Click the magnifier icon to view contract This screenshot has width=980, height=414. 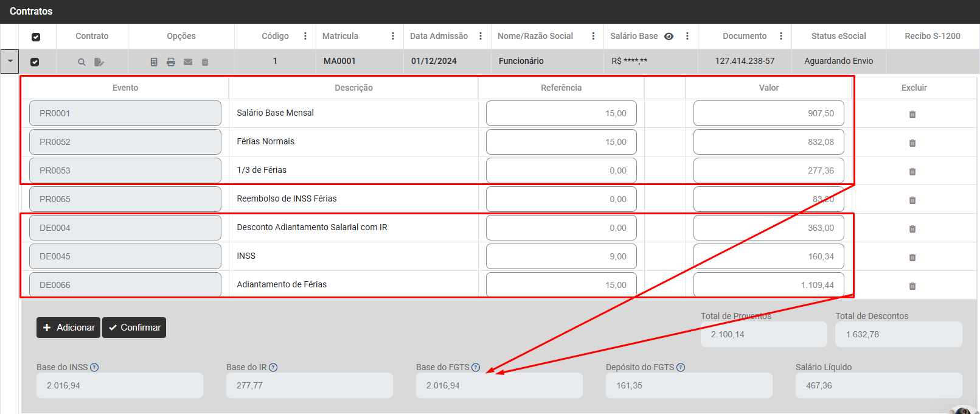(82, 62)
